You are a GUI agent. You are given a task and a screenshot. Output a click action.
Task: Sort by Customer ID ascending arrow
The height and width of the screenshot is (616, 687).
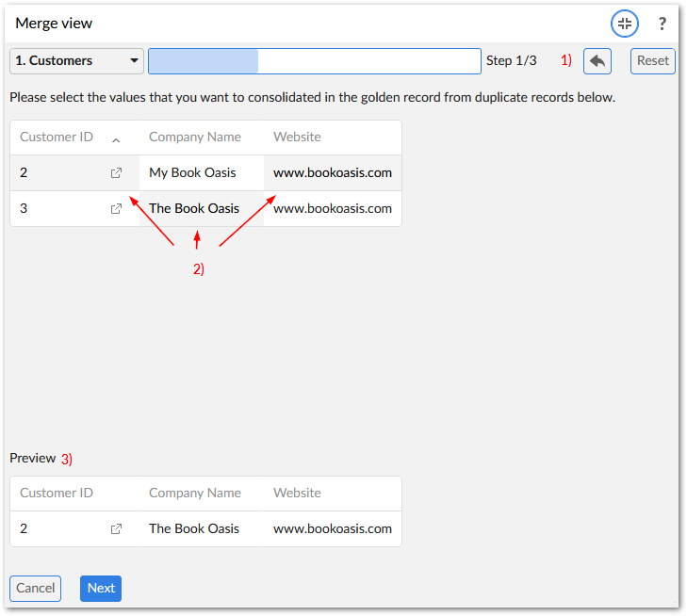pos(116,138)
